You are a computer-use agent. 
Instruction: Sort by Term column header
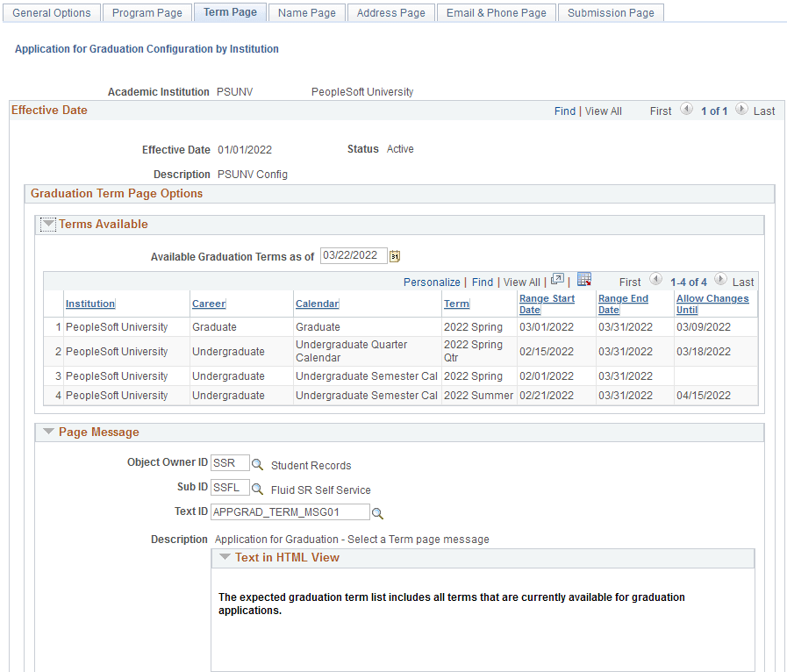point(457,304)
